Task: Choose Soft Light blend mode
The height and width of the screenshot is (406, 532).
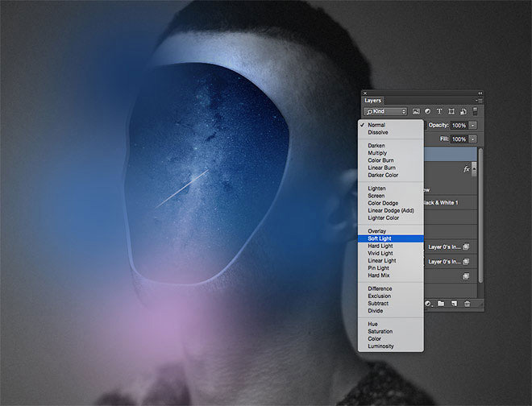Action: coord(391,238)
